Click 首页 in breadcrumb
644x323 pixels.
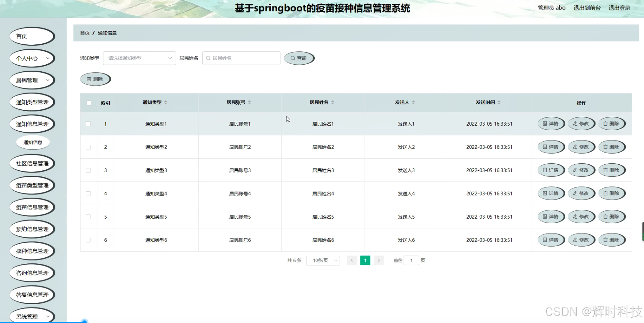pos(85,33)
